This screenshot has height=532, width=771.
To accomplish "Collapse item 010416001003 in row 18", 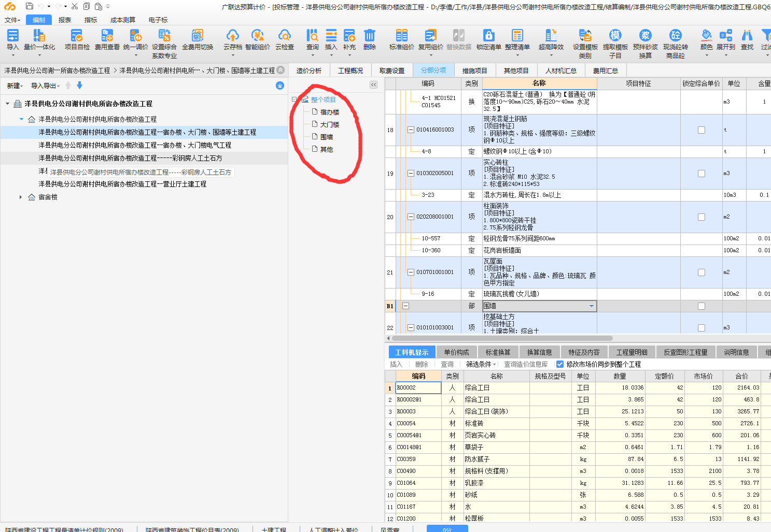I will [x=411, y=130].
